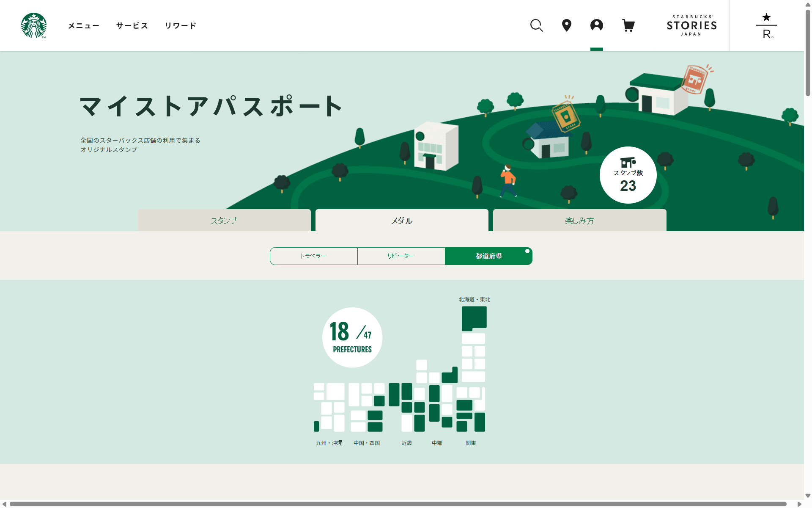
Task: Expand the サービス navigation menu
Action: point(132,25)
